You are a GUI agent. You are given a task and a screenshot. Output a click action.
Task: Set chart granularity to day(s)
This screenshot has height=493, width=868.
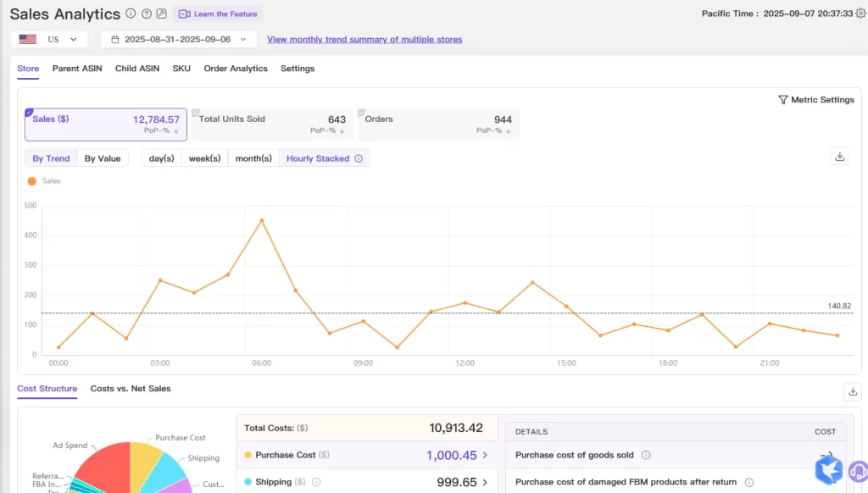[x=162, y=158]
